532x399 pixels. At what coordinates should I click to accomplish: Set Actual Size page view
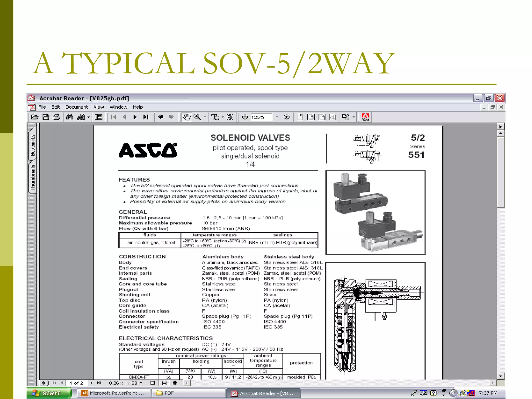tap(300, 117)
